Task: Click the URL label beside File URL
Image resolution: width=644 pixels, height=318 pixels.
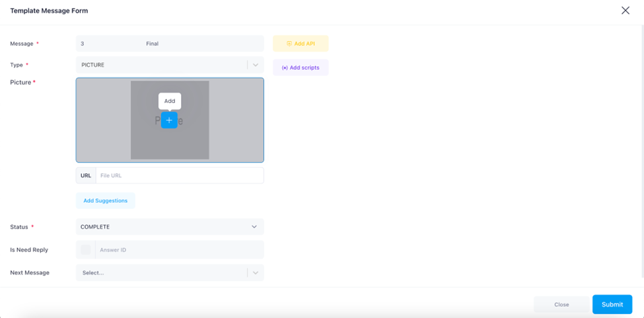Action: click(86, 175)
